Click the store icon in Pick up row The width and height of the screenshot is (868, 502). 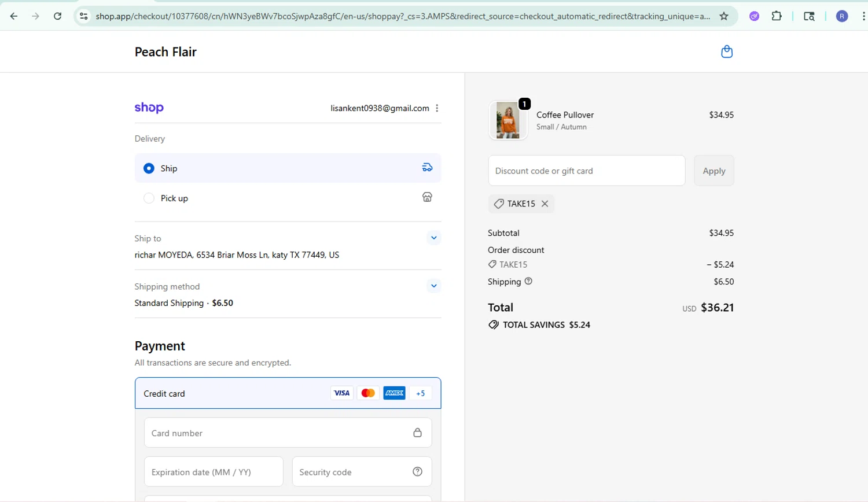coord(427,197)
